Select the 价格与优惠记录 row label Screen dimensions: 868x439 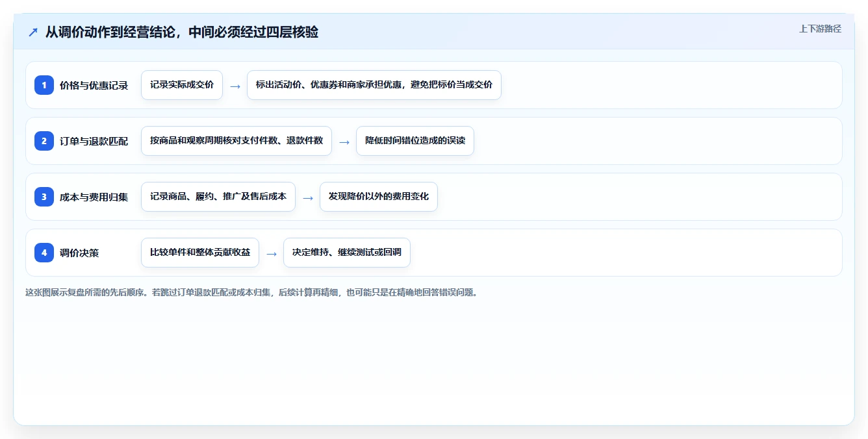pos(94,86)
